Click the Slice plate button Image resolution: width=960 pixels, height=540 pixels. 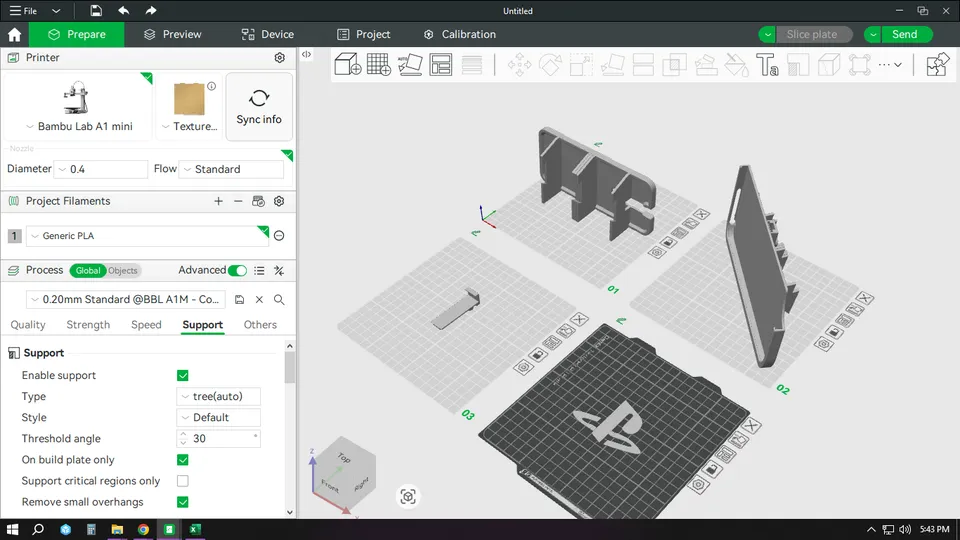[x=814, y=34]
